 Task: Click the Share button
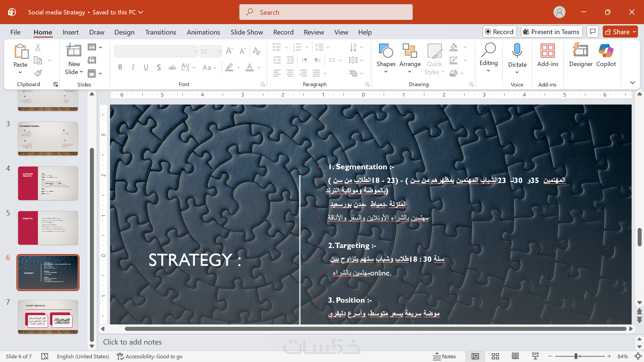[617, 32]
